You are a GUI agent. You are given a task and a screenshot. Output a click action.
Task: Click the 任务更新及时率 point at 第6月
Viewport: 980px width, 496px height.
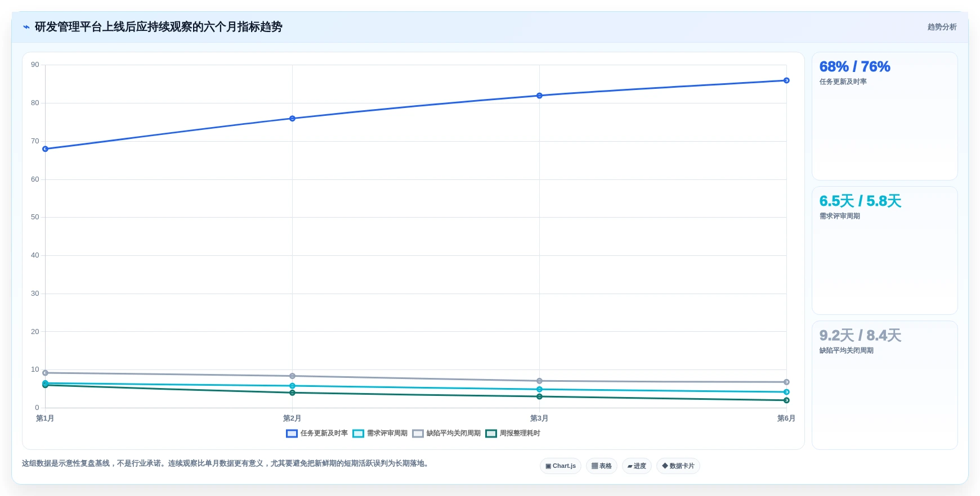pos(786,80)
